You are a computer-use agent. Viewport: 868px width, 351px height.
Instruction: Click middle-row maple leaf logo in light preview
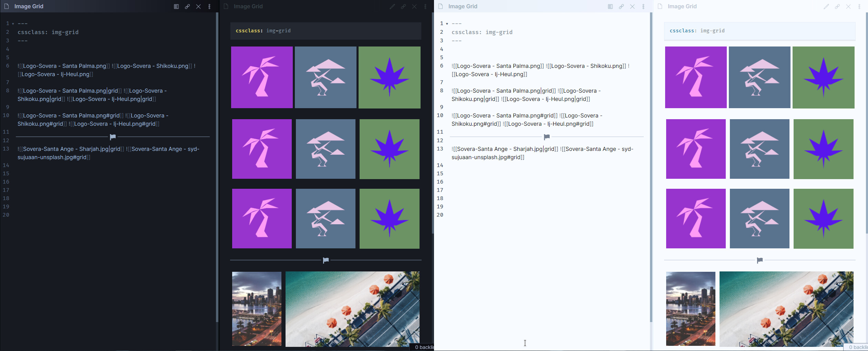pos(824,149)
